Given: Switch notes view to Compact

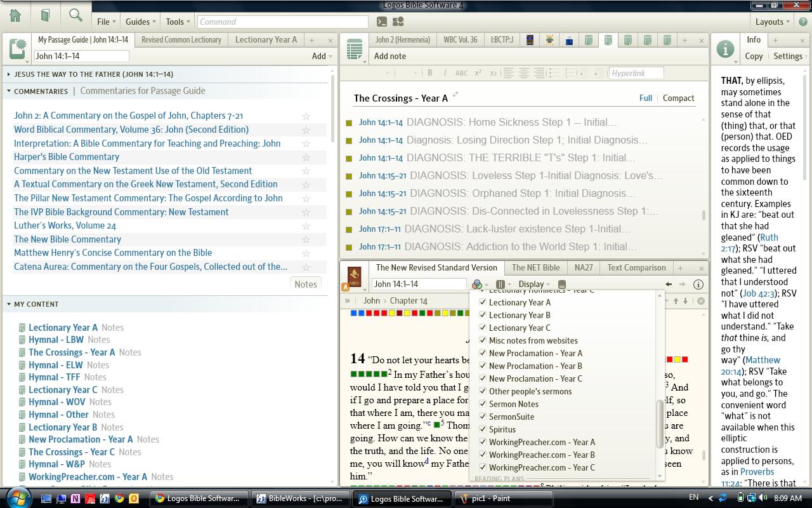Looking at the screenshot, I should pyautogui.click(x=678, y=98).
